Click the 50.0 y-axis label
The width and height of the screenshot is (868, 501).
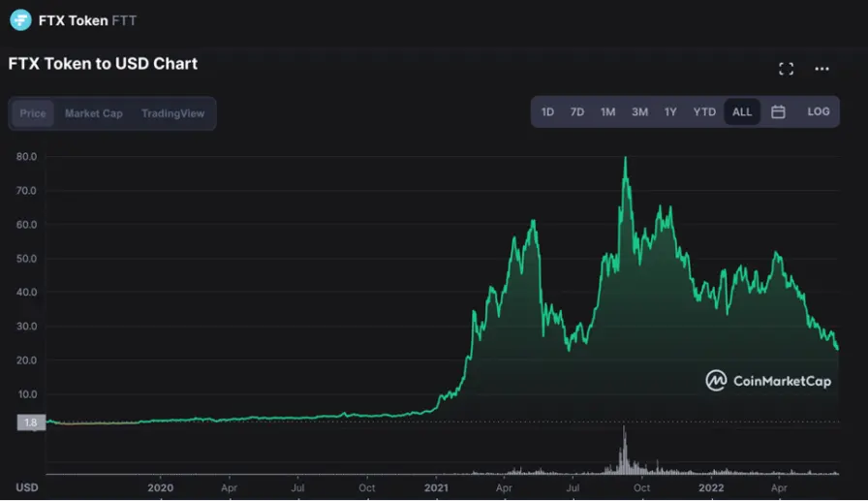point(26,259)
